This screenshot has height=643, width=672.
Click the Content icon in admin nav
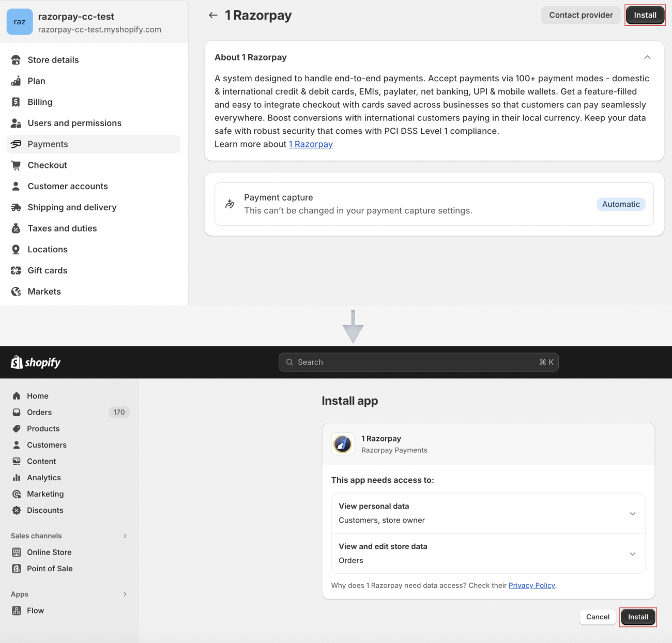click(17, 462)
